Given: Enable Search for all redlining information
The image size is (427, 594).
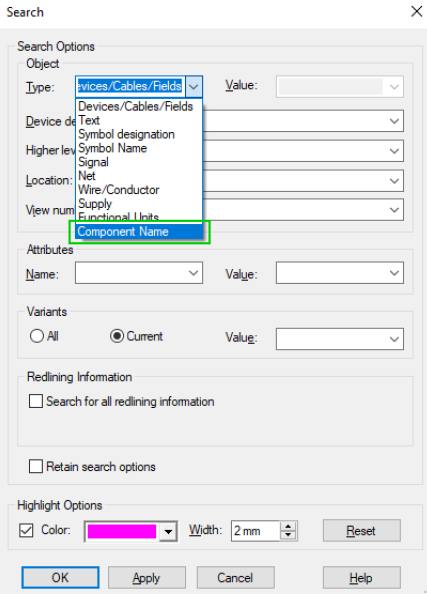Looking at the screenshot, I should click(x=36, y=401).
